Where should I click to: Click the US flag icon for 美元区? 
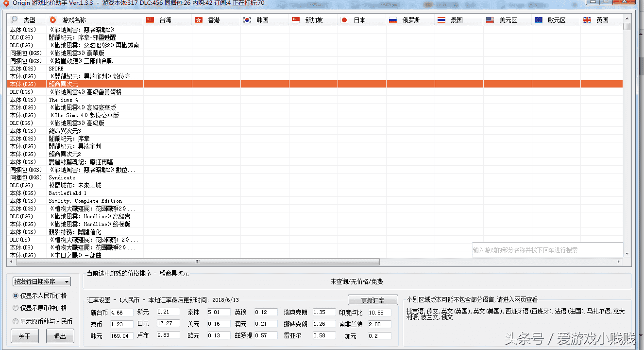pyautogui.click(x=490, y=20)
